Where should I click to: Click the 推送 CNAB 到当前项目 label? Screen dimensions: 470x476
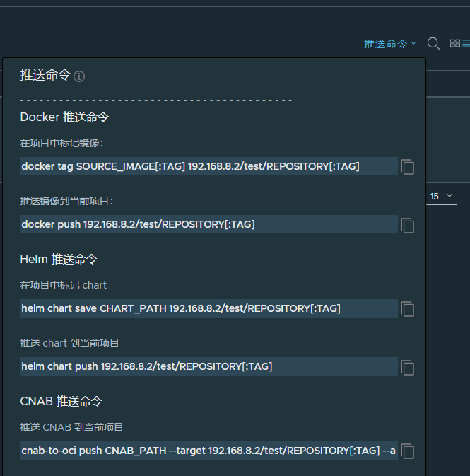point(71,427)
